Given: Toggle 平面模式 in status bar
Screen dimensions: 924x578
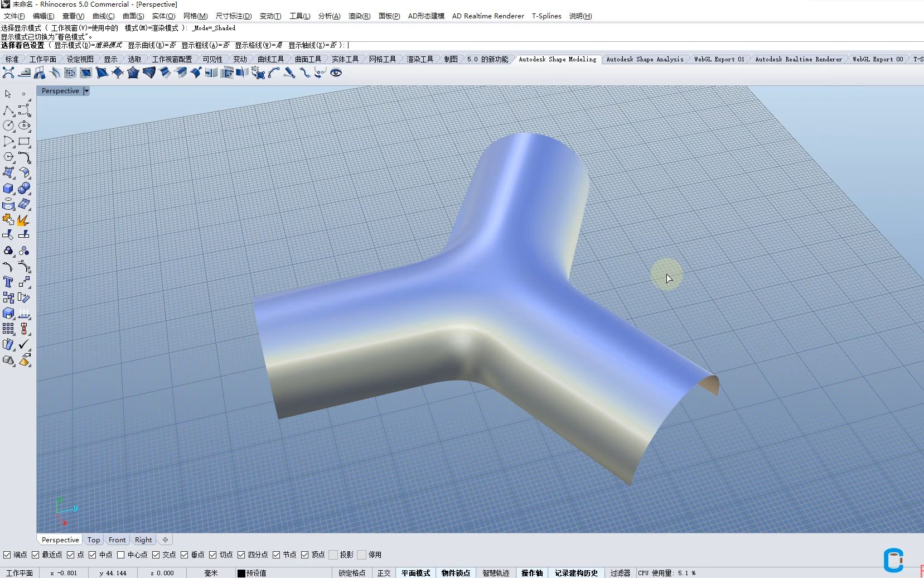Looking at the screenshot, I should (416, 573).
